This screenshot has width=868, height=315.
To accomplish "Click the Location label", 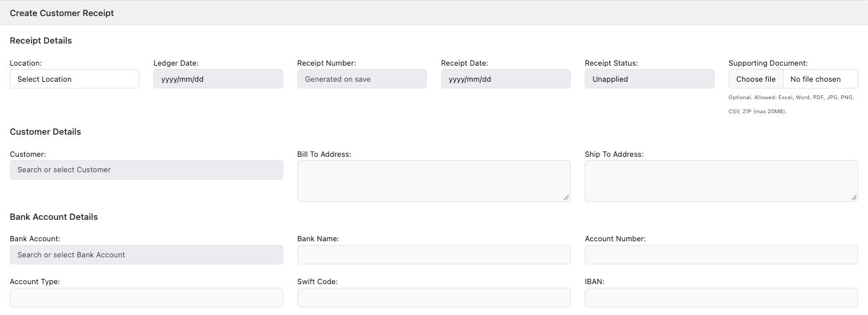I will pos(26,63).
